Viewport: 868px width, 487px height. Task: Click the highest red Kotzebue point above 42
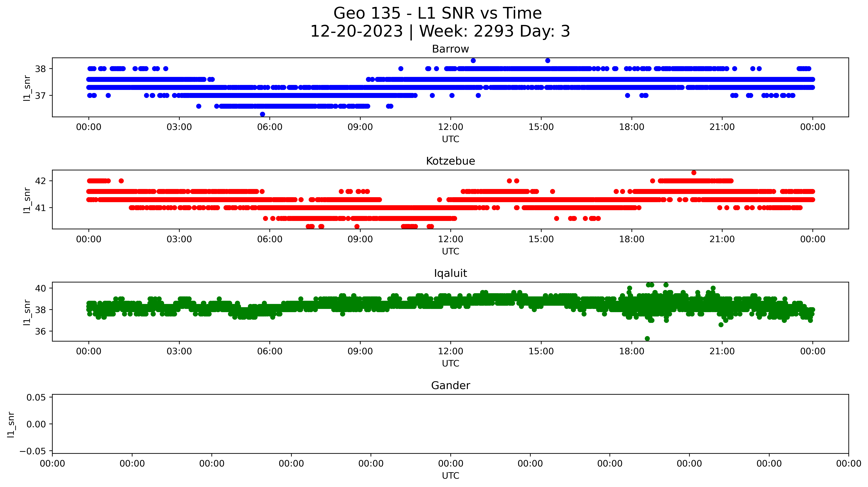[x=694, y=173]
